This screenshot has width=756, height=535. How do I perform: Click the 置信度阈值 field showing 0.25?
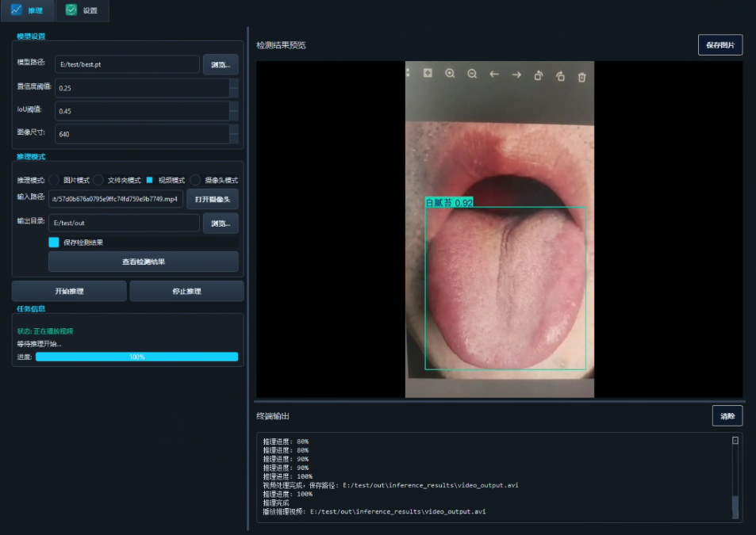(142, 88)
